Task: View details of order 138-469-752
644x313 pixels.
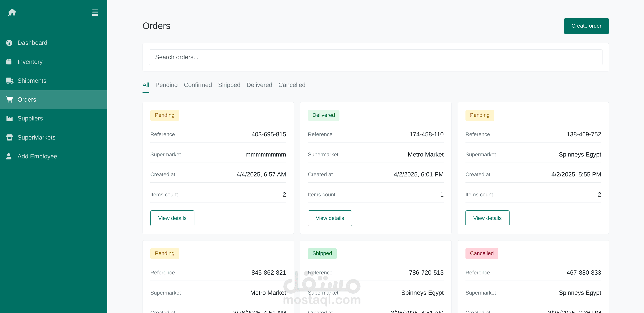Action: pos(487,218)
